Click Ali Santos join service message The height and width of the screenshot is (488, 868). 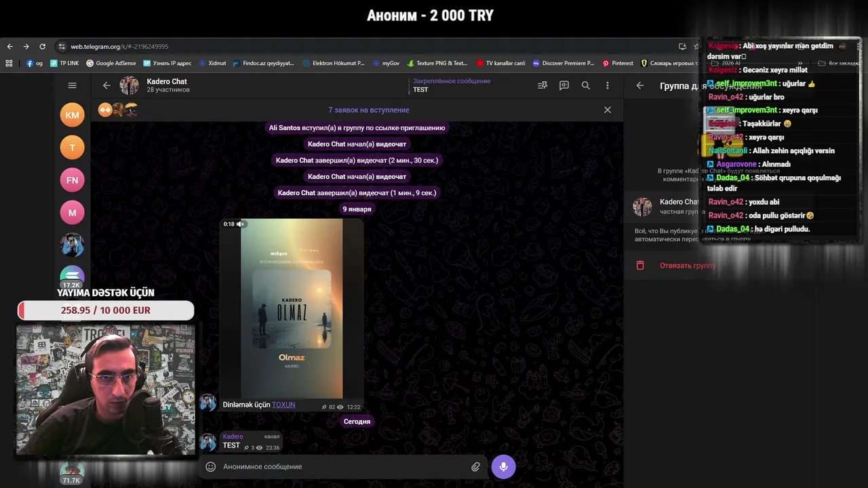pyautogui.click(x=357, y=127)
